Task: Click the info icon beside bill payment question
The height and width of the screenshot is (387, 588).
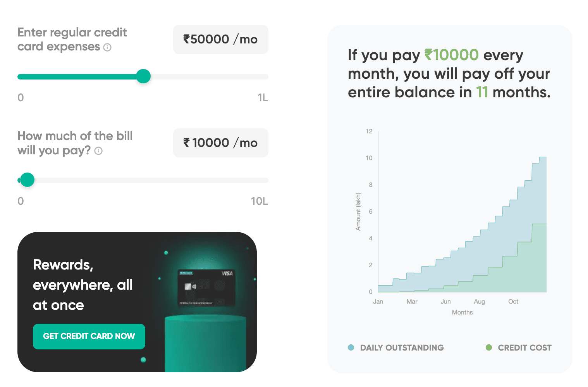Action: pos(98,151)
